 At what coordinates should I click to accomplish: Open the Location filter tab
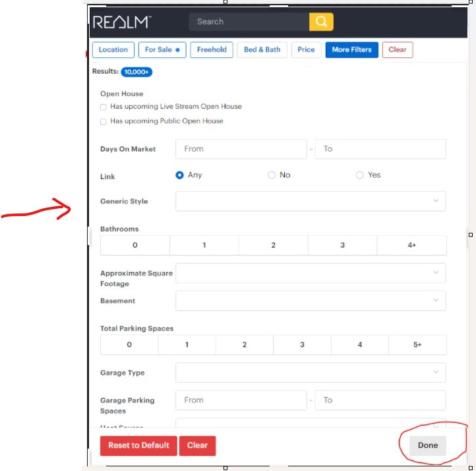113,50
